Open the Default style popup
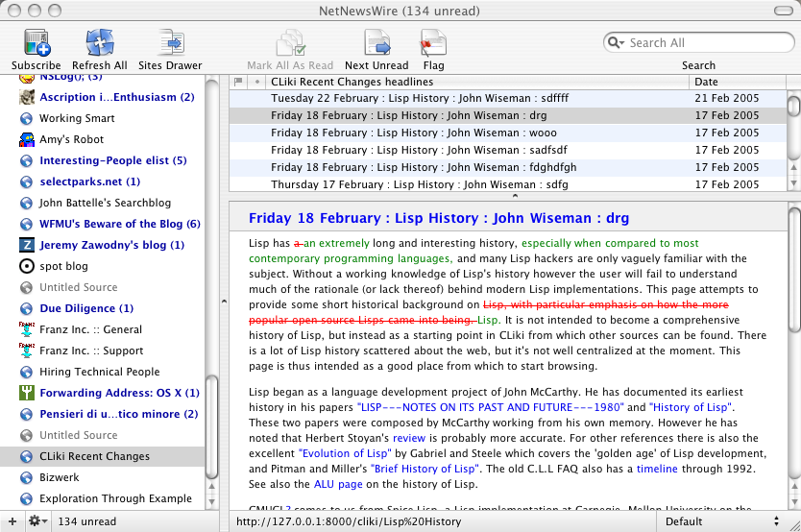801x532 pixels. tap(723, 521)
